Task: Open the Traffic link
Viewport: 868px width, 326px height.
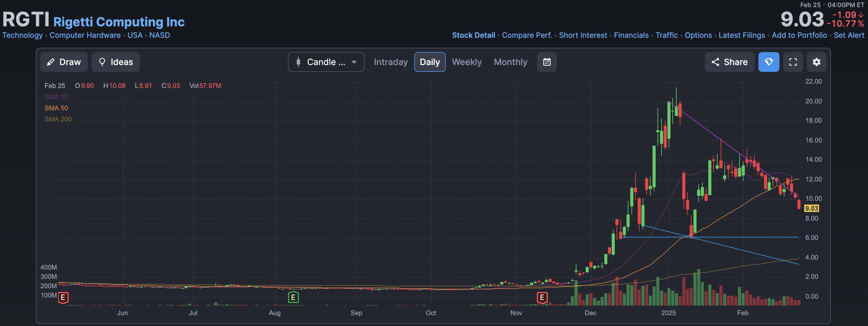Action: [x=666, y=35]
